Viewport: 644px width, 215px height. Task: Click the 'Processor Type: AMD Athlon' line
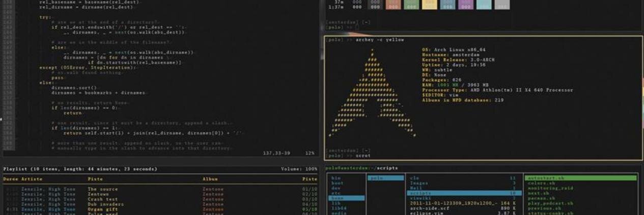click(x=497, y=90)
